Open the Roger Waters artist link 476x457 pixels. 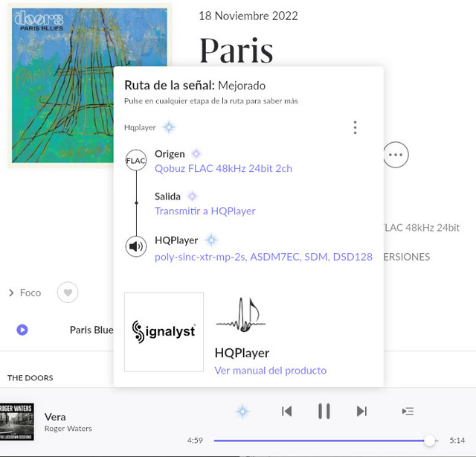(68, 429)
